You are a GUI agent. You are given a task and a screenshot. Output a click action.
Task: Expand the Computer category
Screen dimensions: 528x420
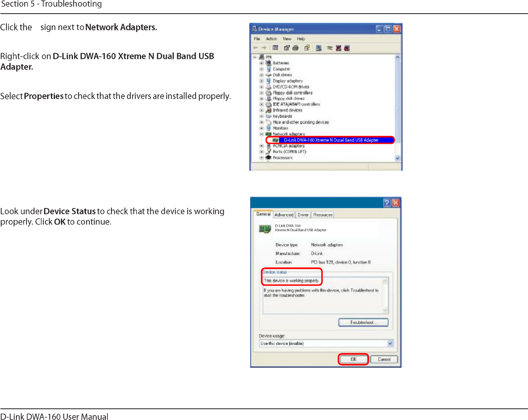261,69
